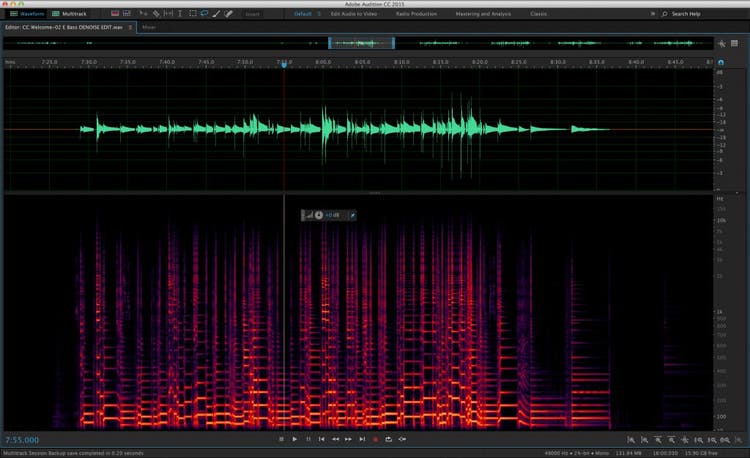Select the Razor tool in toolbar

tap(155, 14)
